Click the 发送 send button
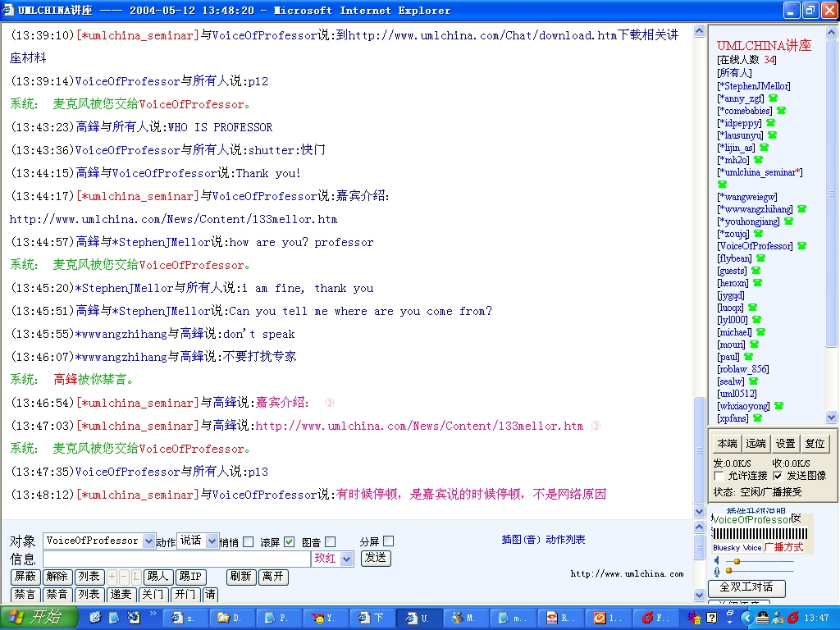Image resolution: width=840 pixels, height=630 pixels. pos(376,558)
